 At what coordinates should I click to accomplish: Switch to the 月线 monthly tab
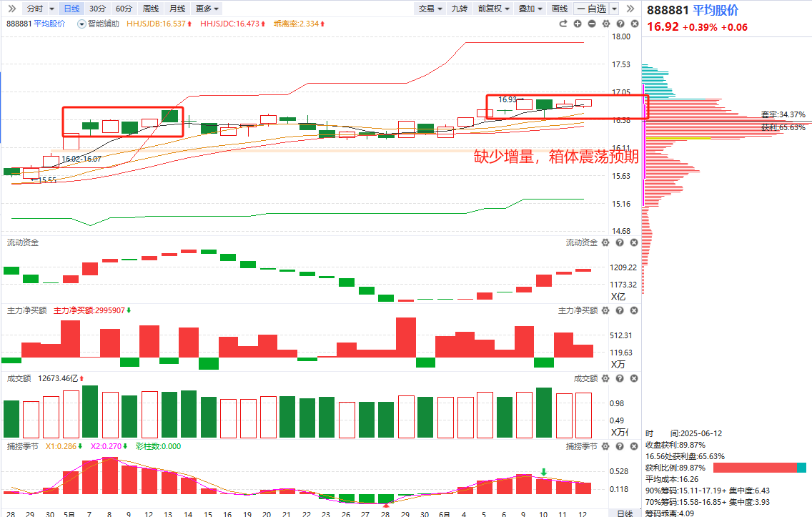177,9
